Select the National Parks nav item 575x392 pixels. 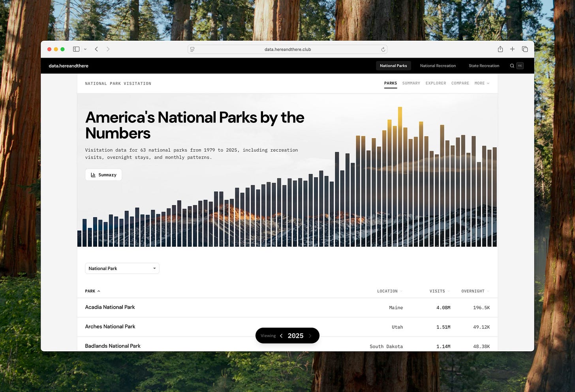point(393,66)
